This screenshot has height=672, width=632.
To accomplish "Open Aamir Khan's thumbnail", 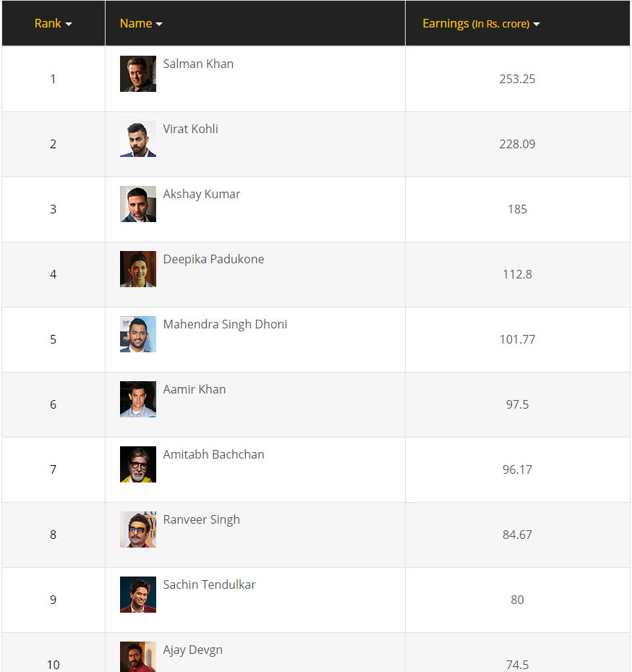I will (x=138, y=399).
